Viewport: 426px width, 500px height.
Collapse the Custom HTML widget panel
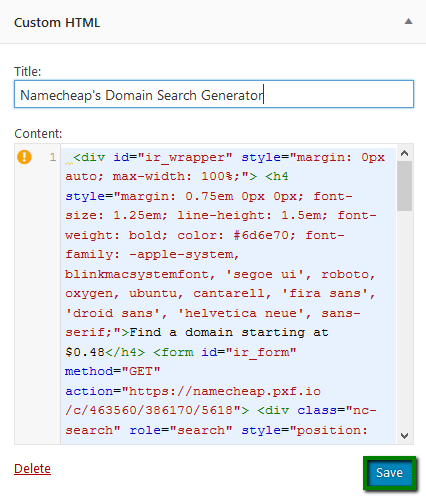click(x=408, y=22)
